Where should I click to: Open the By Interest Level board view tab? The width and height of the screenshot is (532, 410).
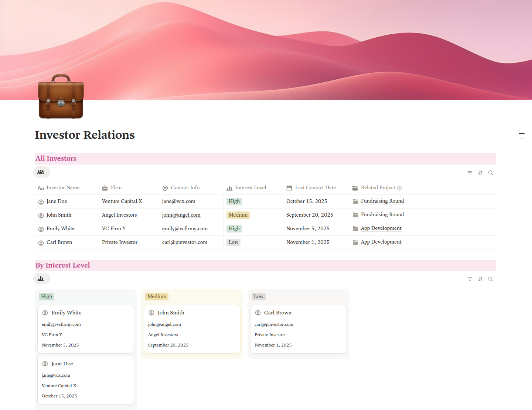(x=41, y=279)
